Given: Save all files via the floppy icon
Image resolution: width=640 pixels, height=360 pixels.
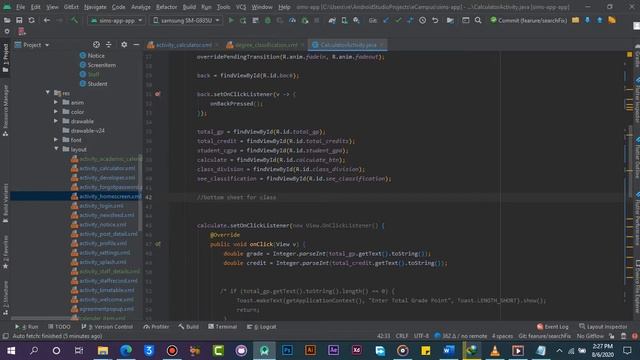Looking at the screenshot, I should tap(19, 20).
